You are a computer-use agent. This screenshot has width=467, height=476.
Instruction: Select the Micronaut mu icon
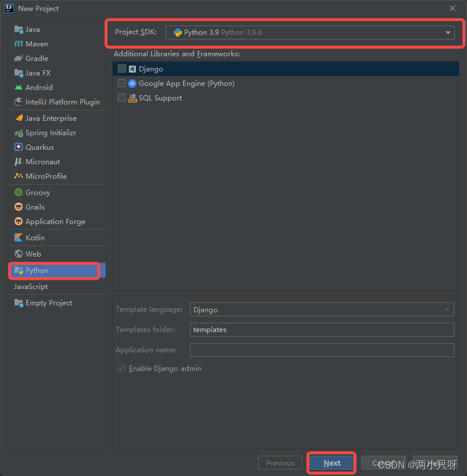(19, 161)
